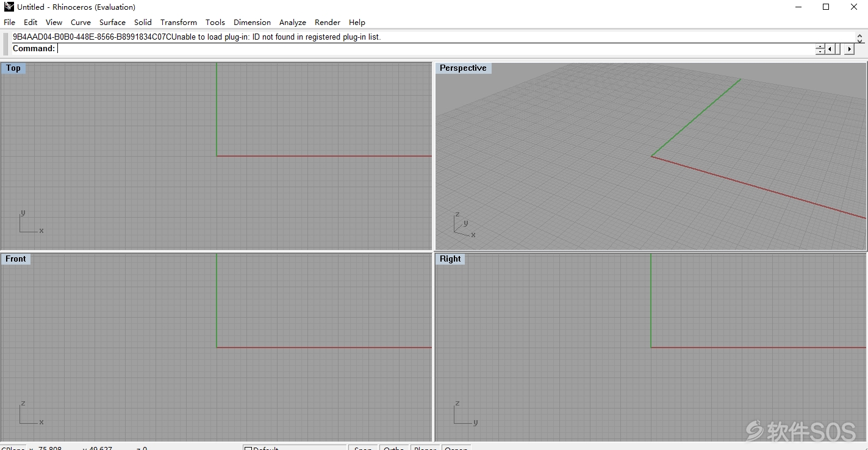Viewport: 868px width, 450px height.
Task: Click the Default layer color swatch
Action: coord(248,448)
